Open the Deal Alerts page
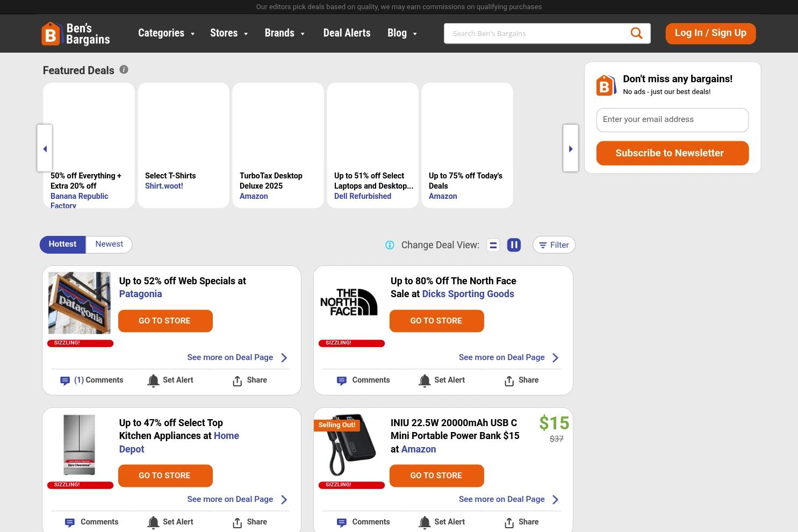The image size is (798, 532). pyautogui.click(x=347, y=33)
